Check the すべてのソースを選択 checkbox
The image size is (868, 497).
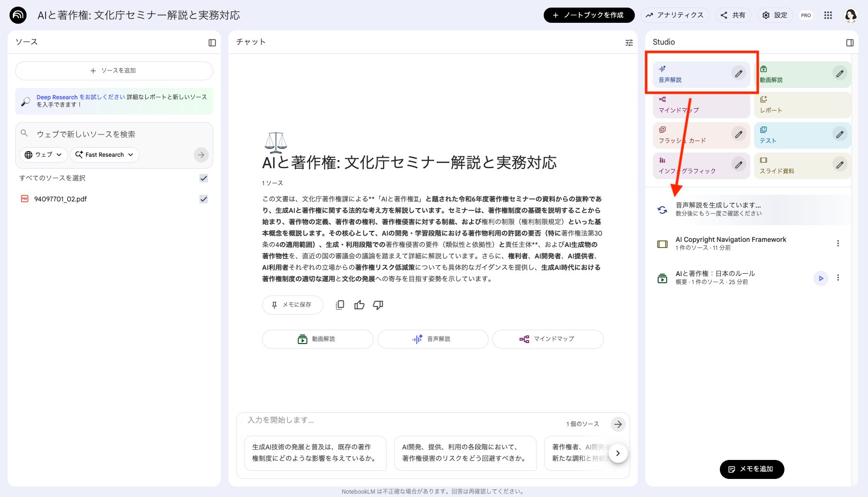(x=204, y=178)
